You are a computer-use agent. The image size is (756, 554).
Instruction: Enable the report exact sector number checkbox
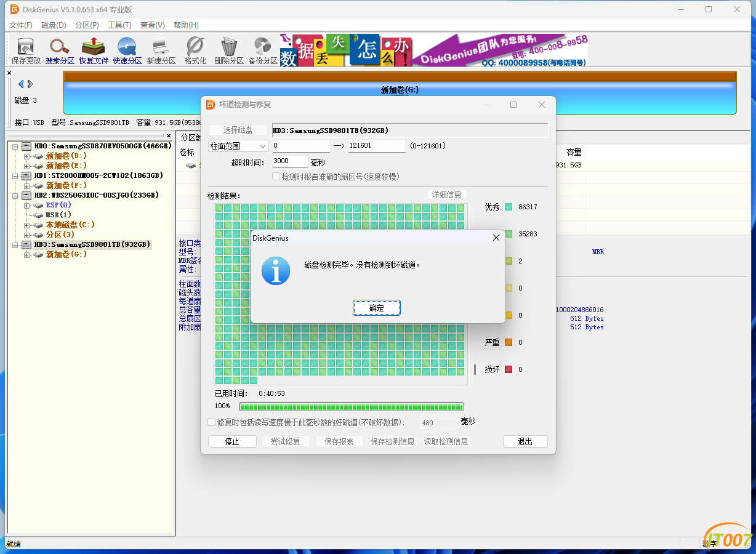point(277,177)
